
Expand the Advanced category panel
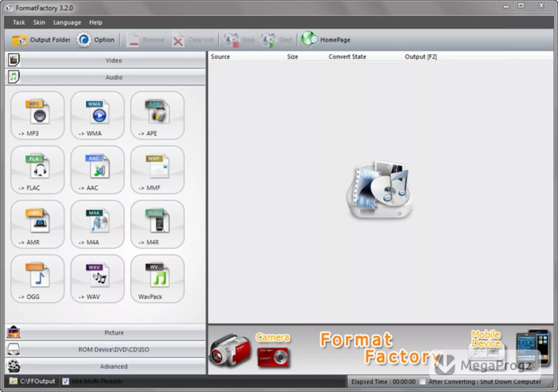click(x=105, y=366)
